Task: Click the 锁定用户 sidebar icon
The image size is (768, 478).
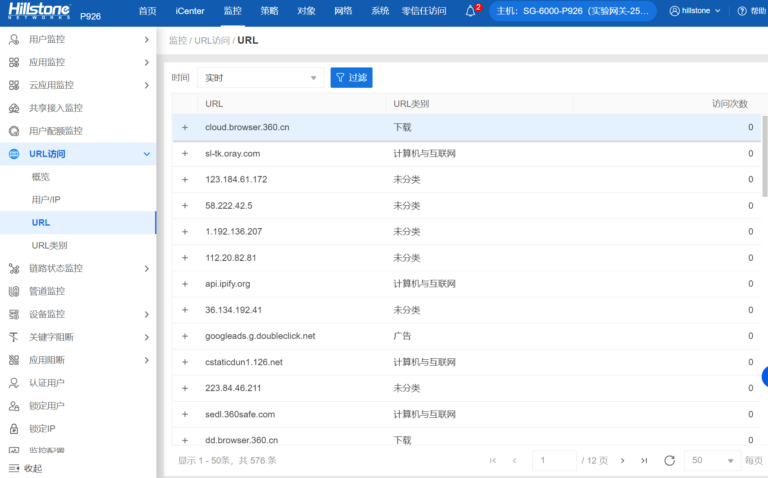Action: pos(14,406)
